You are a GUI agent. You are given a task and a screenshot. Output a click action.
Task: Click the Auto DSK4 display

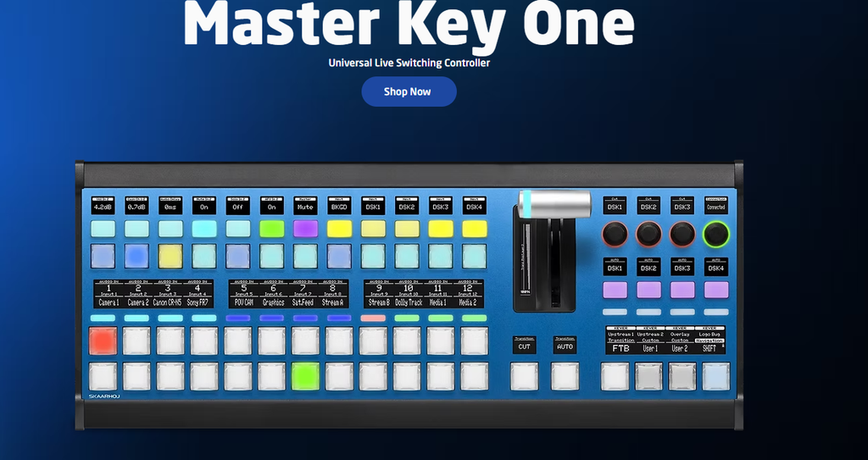pos(715,268)
